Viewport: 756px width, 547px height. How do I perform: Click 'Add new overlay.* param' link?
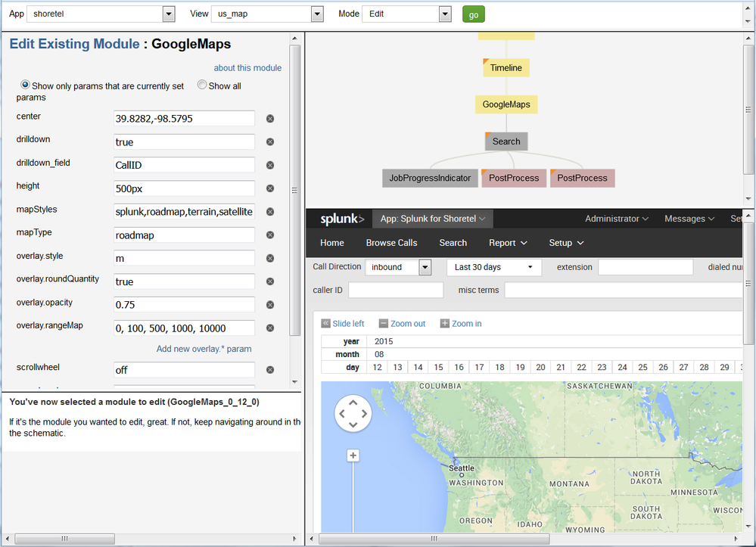(204, 349)
